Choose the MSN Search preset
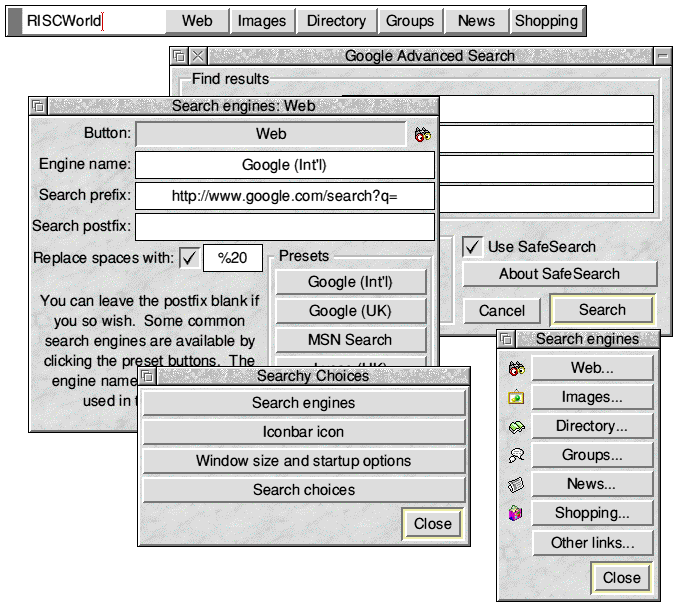Screen dimensions: 678x610 (350, 340)
